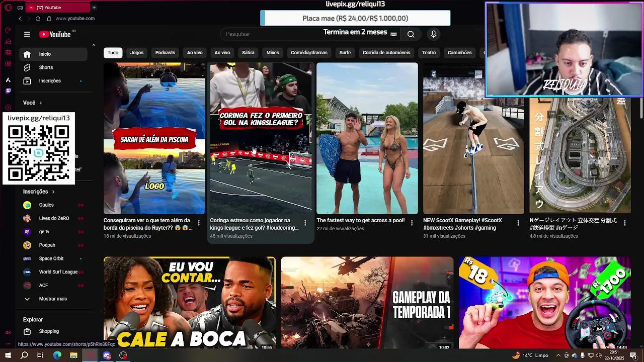Open Shopping under Explorar
Screen dimensions: 644x362
53,331
